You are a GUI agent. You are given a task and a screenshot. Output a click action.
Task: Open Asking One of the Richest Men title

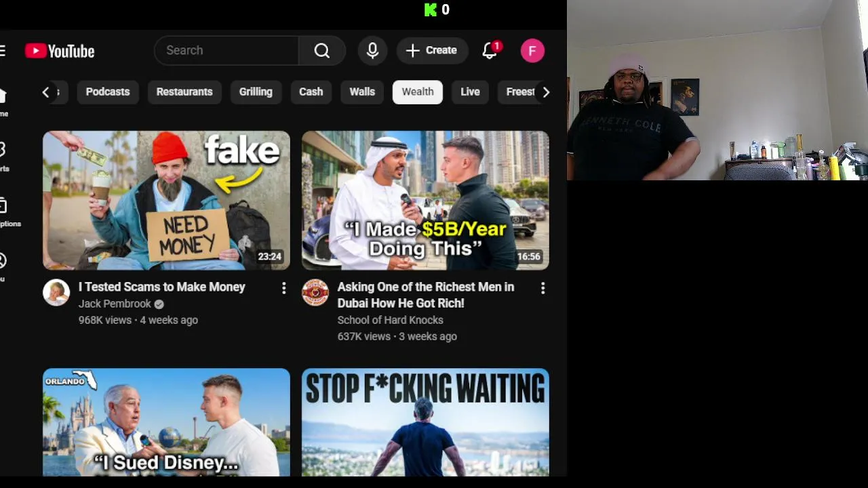(x=426, y=296)
